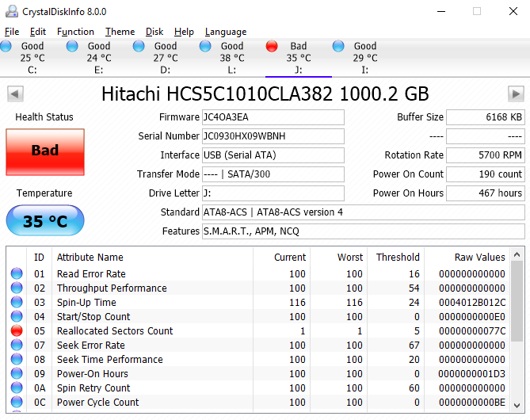Viewport: 530px width, 420px height.
Task: Click raw value 0004012B012C
Action: tap(472, 302)
